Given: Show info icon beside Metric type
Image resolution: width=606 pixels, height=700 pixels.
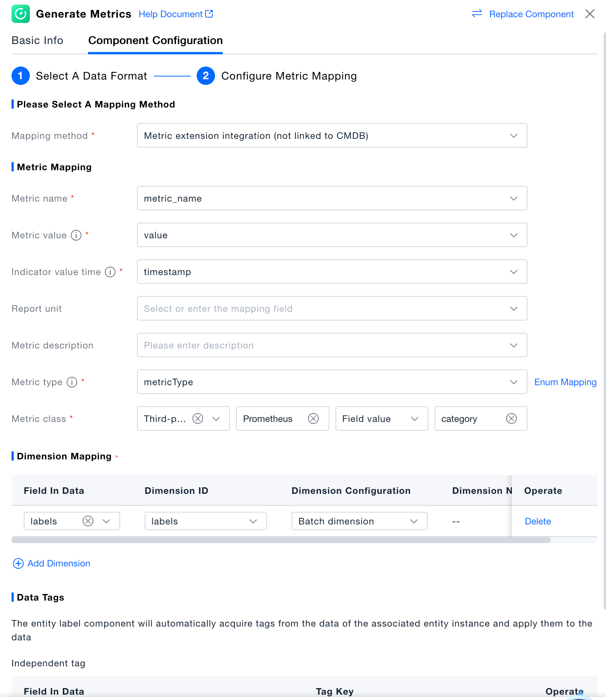Looking at the screenshot, I should pos(72,382).
